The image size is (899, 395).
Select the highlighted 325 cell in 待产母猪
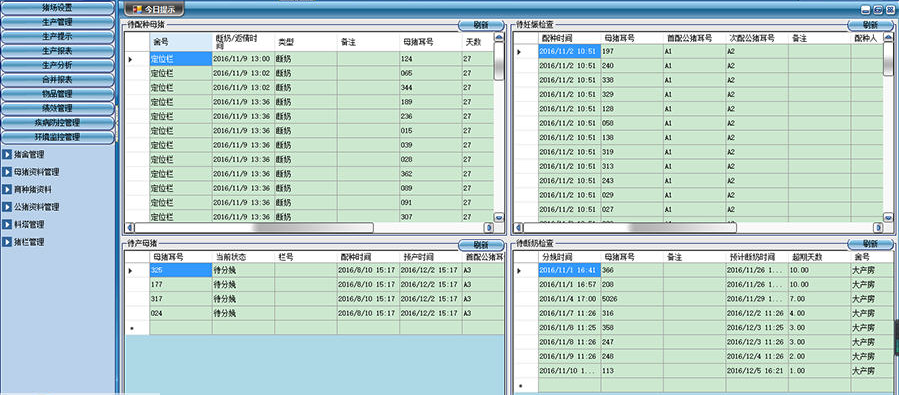(x=181, y=270)
